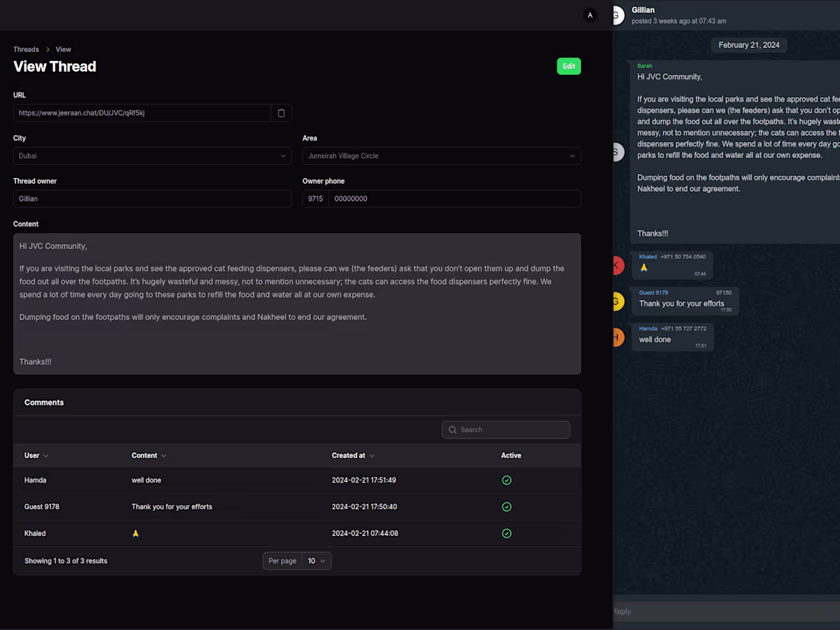Image resolution: width=840 pixels, height=630 pixels.
Task: Click the Content text area
Action: coord(297,304)
